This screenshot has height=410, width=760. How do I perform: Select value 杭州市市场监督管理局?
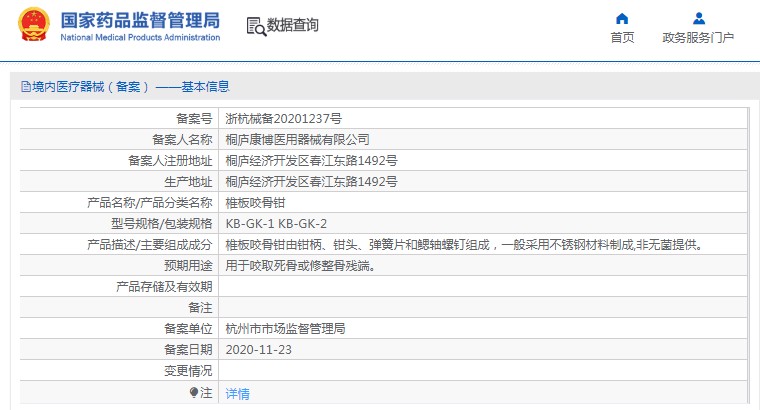285,329
